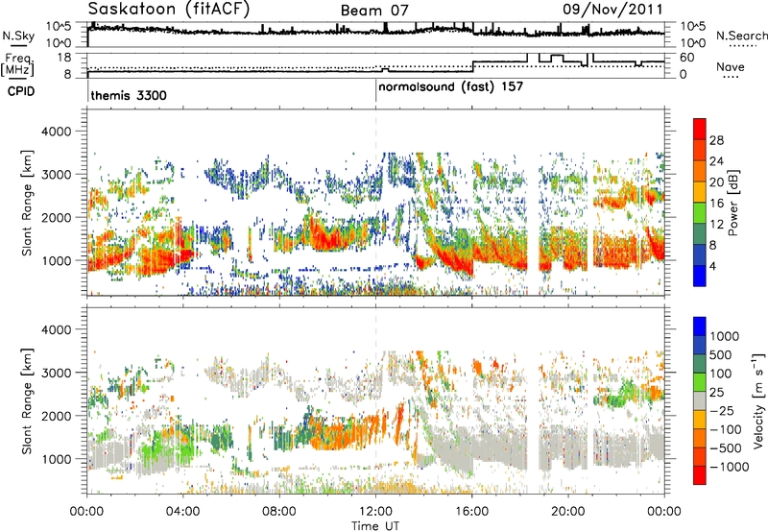Viewport: 768px width, 532px height.
Task: Click the "Nave" legend label
Action: (731, 67)
